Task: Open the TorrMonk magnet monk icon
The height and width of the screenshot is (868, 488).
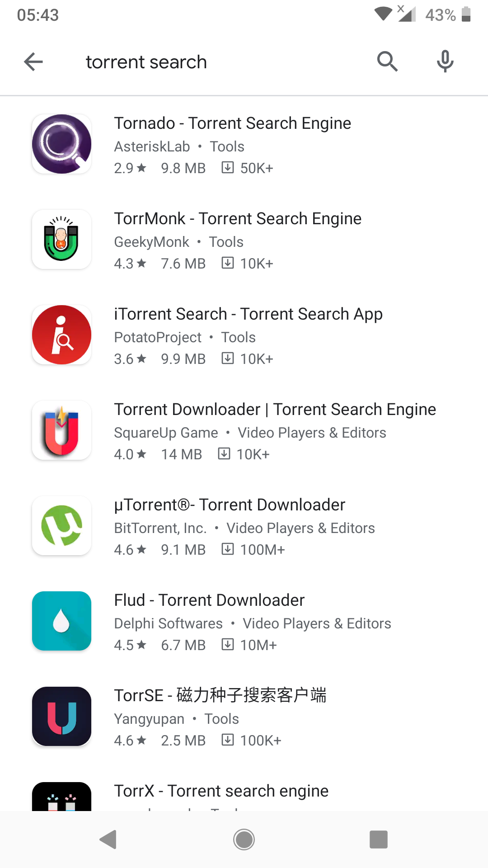Action: [62, 240]
